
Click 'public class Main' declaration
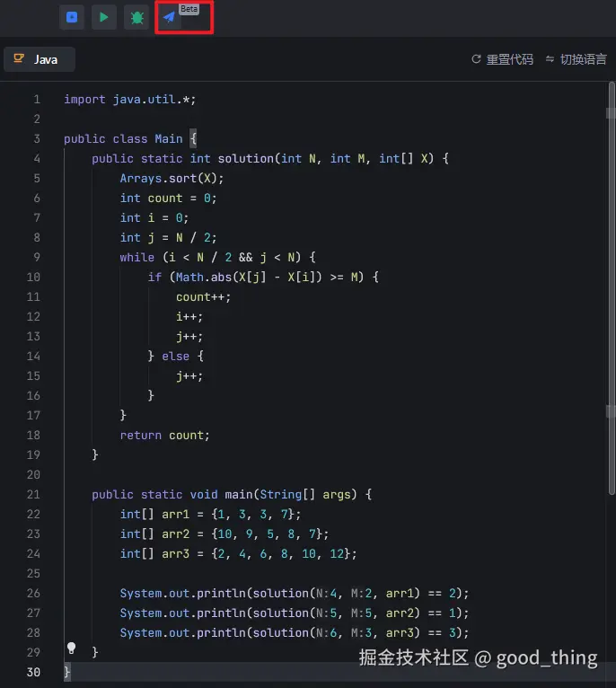point(123,139)
